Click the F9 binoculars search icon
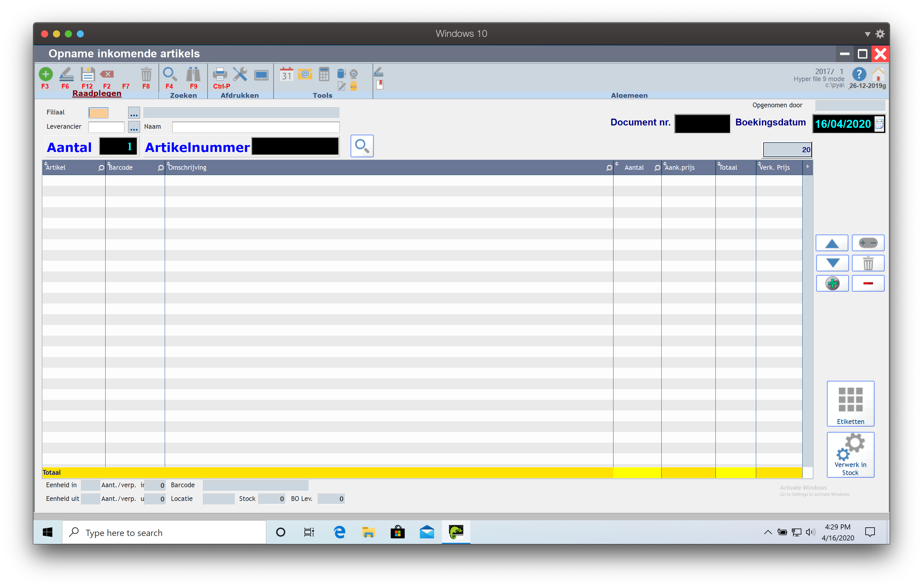The width and height of the screenshot is (923, 588). pyautogui.click(x=193, y=74)
